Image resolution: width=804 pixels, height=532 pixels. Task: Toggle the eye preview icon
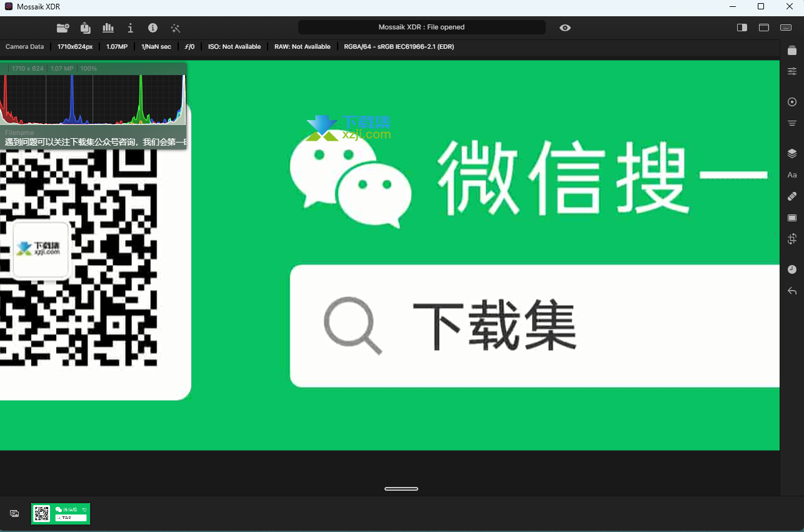point(565,28)
